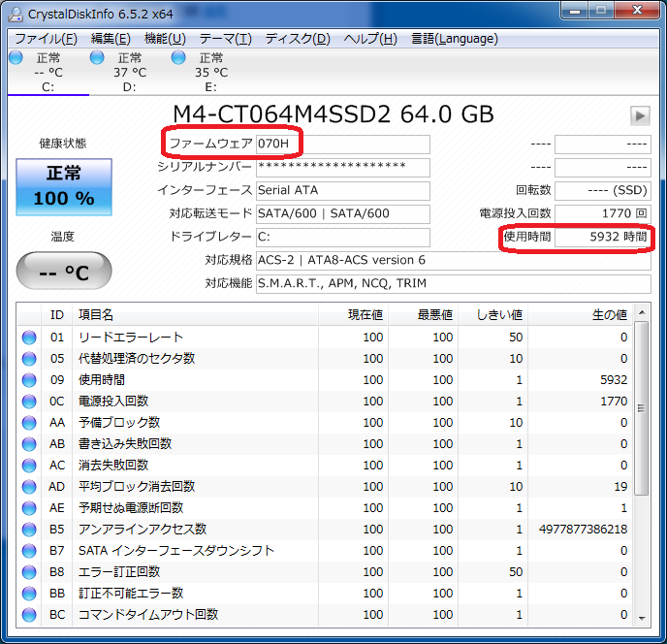Open the ファイル(F) menu
667x644 pixels.
click(46, 39)
